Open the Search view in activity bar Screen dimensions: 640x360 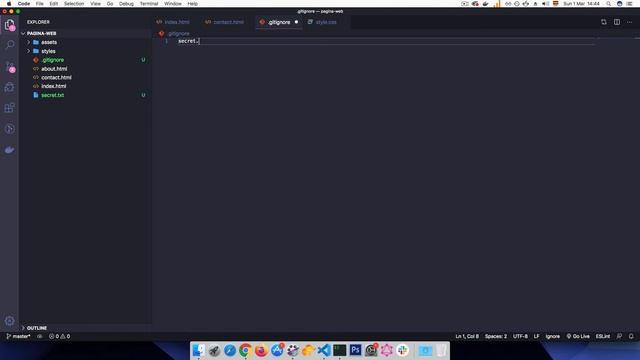coord(9,44)
